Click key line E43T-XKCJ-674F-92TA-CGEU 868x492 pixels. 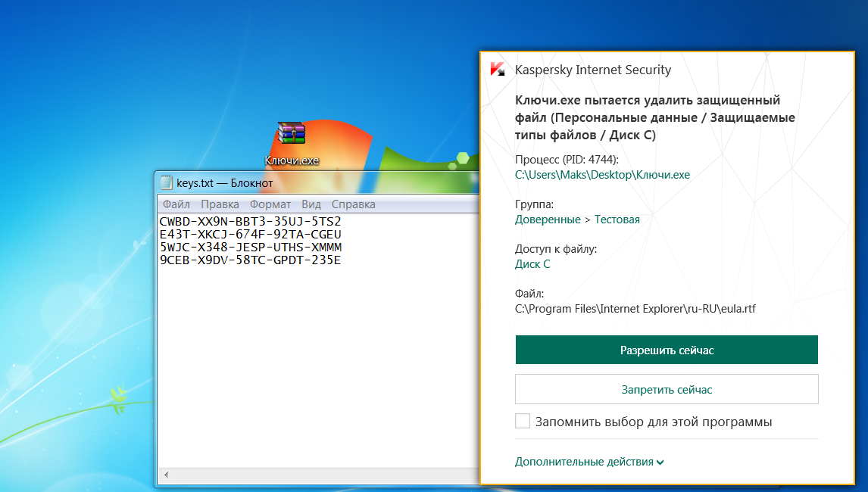tap(250, 234)
